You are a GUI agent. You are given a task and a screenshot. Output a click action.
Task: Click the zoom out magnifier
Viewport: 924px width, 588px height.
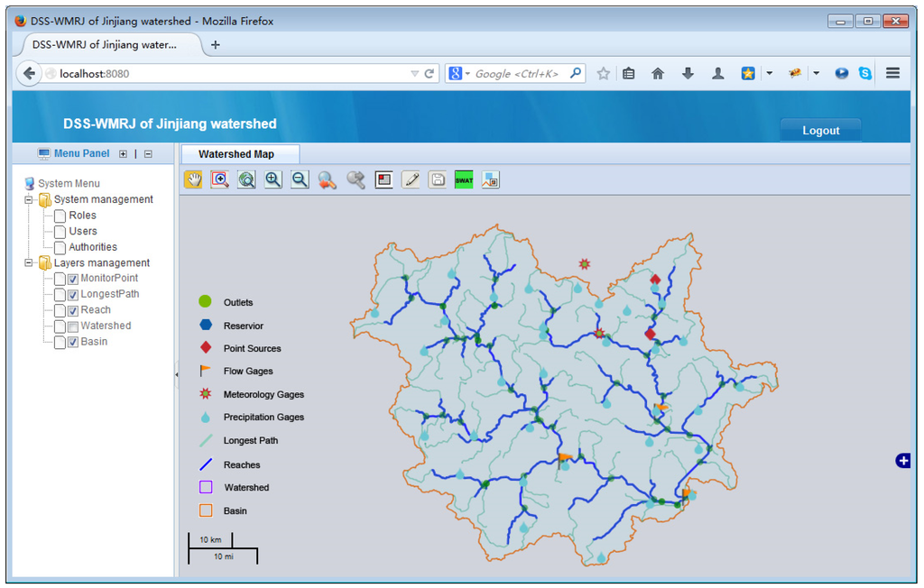point(300,179)
